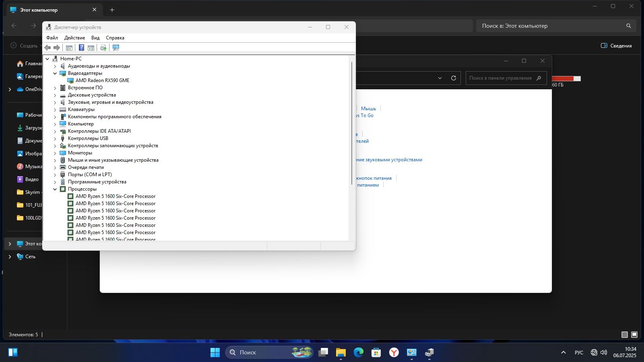Open the Действие menu

[74, 38]
